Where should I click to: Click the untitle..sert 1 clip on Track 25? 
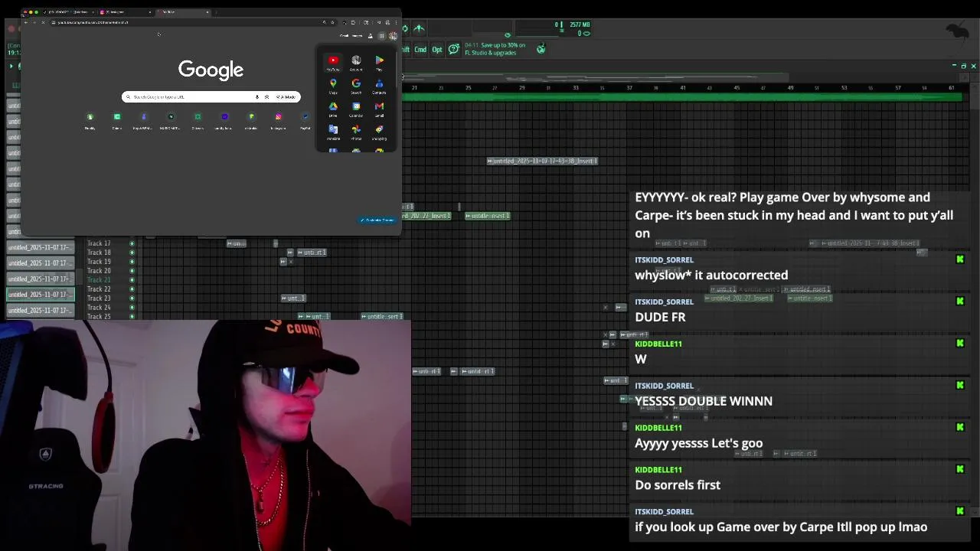(x=383, y=317)
